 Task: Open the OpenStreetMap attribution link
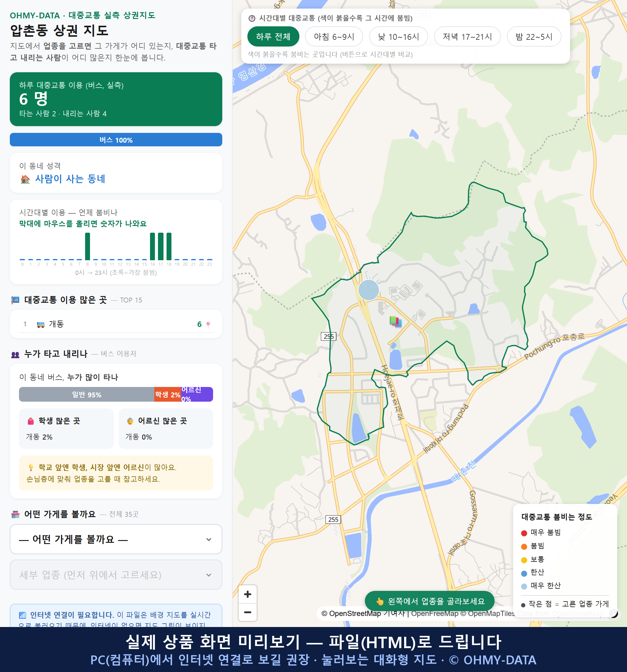pyautogui.click(x=351, y=614)
